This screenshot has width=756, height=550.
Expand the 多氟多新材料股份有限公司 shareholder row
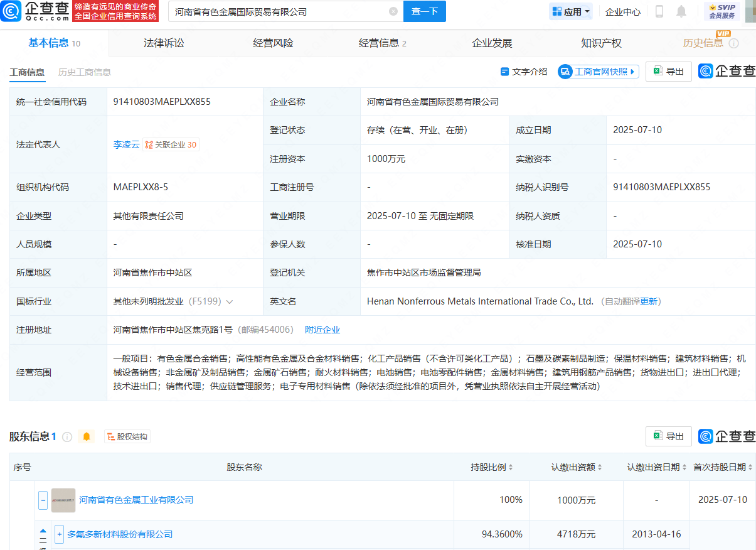point(60,534)
